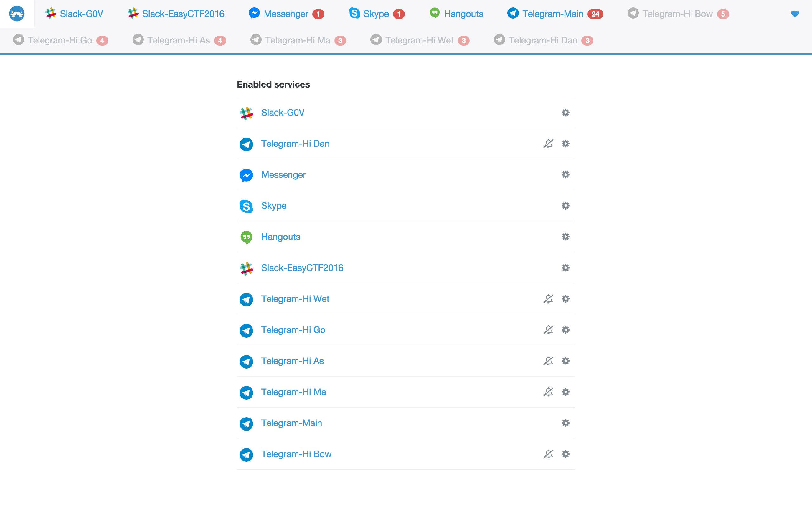
Task: Open the Slack-G0V service link
Action: pyautogui.click(x=283, y=112)
